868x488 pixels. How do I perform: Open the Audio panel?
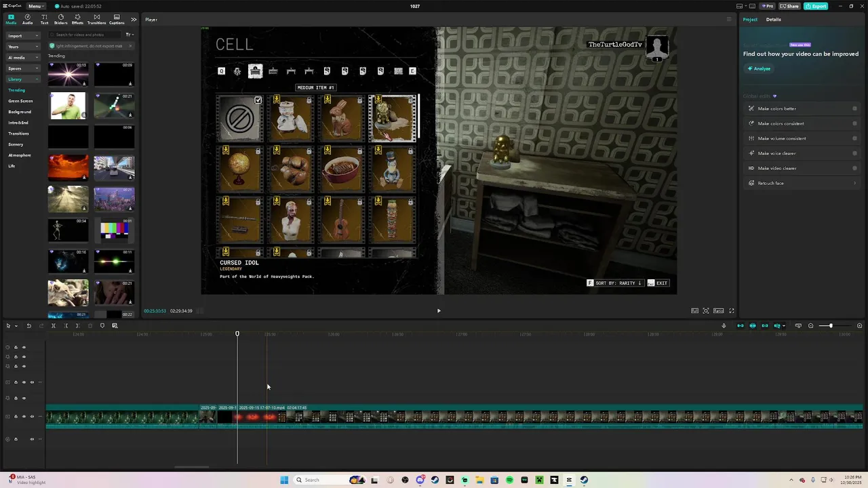click(x=27, y=19)
